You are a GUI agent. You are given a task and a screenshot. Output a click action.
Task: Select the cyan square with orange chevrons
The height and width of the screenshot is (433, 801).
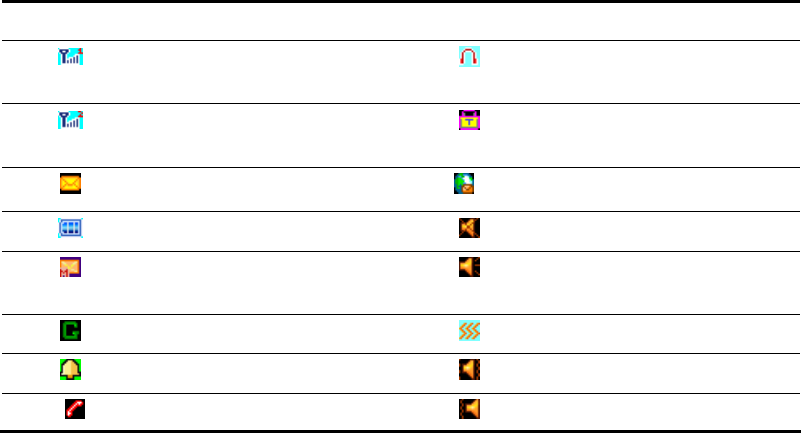point(469,330)
